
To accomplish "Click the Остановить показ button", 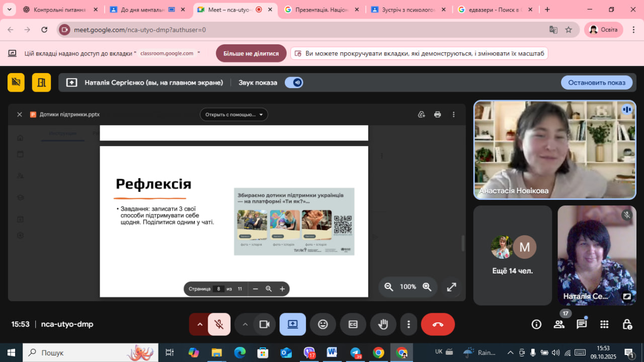I will pos(597,83).
